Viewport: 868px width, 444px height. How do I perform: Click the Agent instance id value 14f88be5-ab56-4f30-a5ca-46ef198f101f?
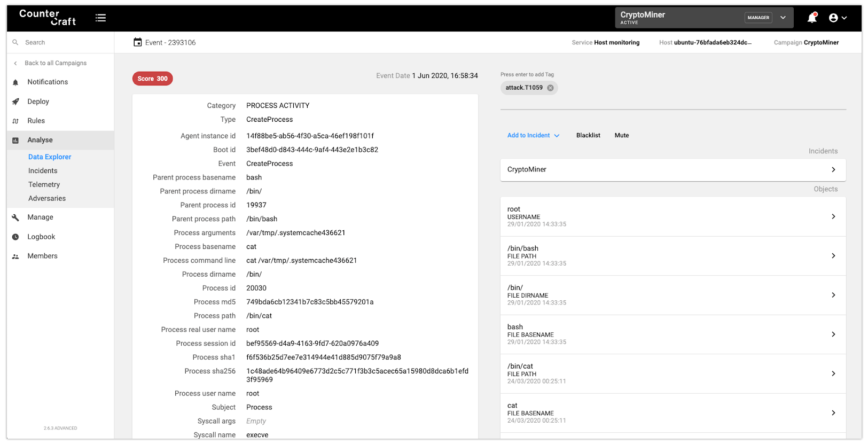point(310,136)
